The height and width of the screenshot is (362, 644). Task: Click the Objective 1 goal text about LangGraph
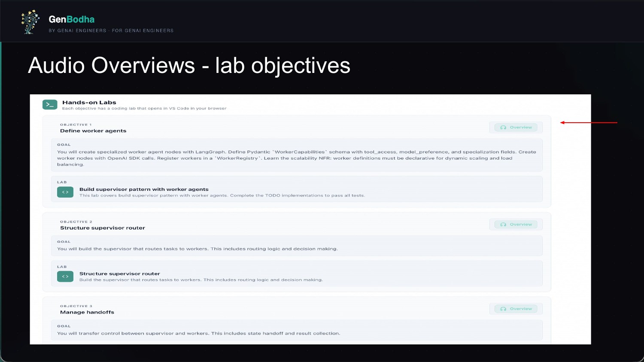296,158
